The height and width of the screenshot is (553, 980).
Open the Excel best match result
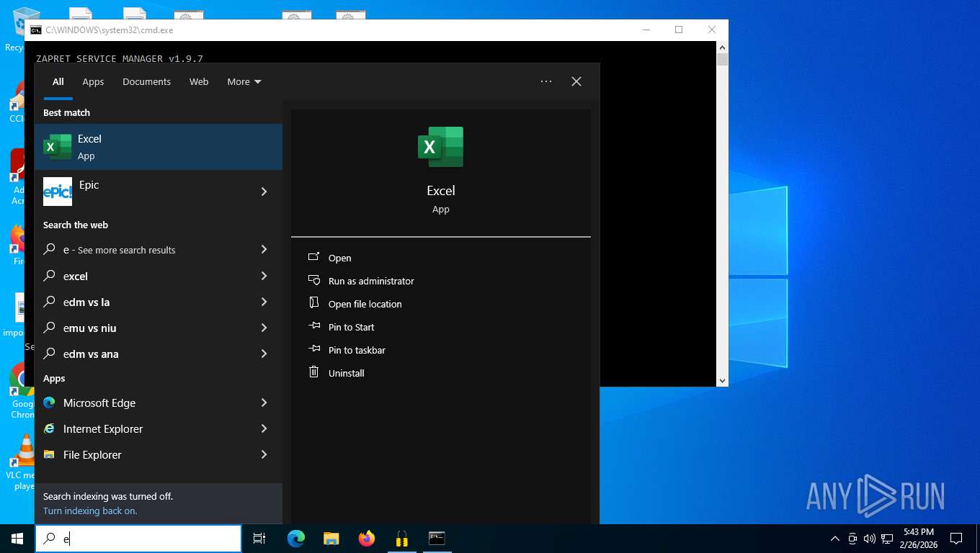[x=159, y=147]
